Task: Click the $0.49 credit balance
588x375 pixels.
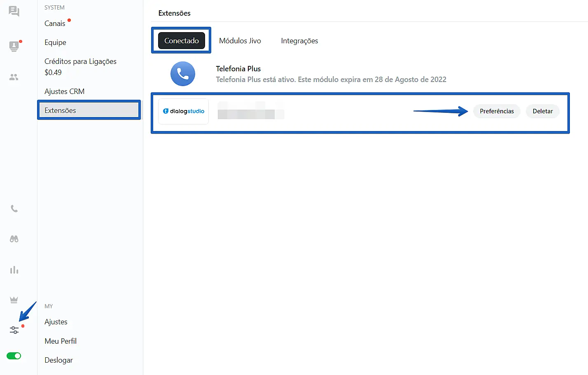Action: (53, 73)
